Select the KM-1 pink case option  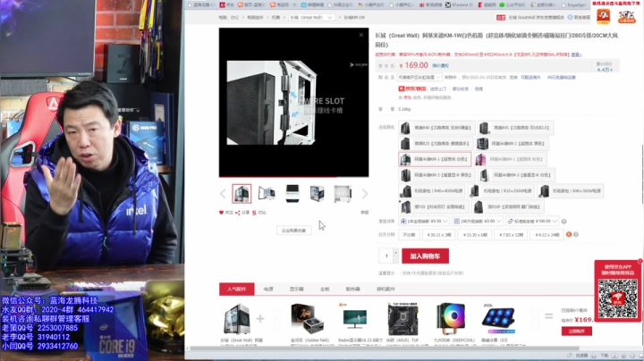(x=511, y=159)
